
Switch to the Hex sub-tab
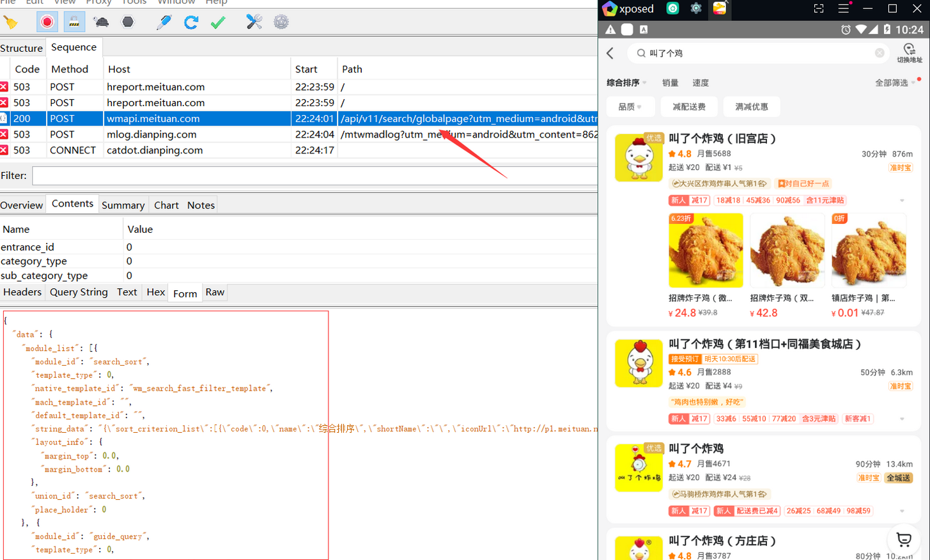tap(155, 292)
